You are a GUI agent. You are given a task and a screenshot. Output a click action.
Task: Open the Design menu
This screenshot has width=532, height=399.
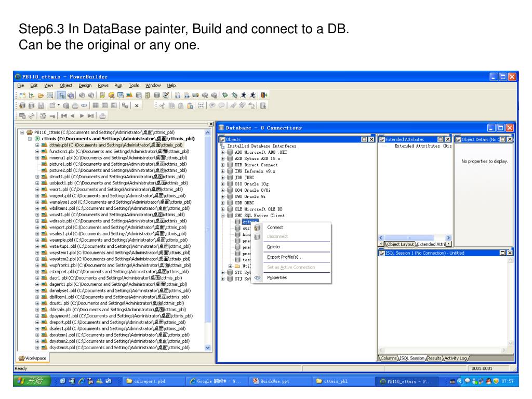85,86
